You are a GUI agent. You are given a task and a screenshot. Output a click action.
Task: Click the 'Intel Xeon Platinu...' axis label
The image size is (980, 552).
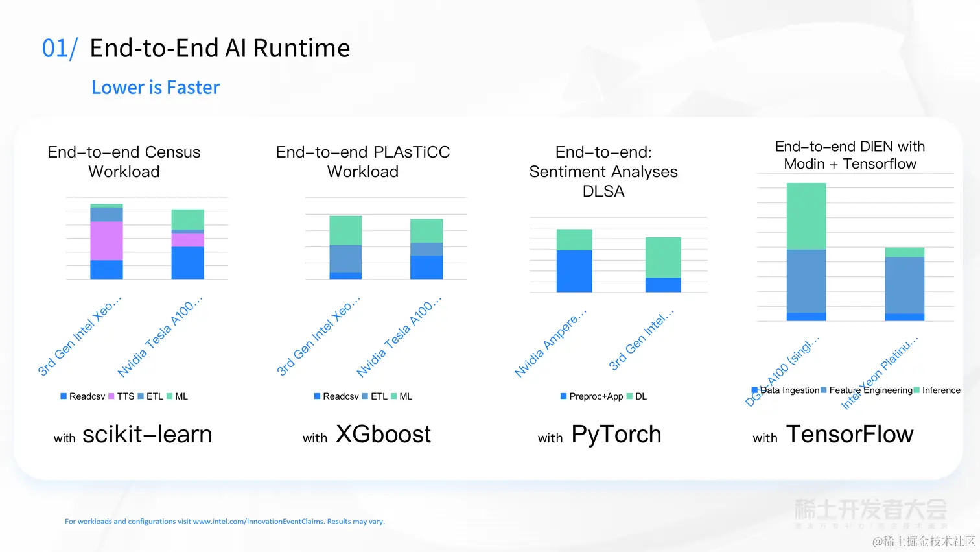[x=880, y=372]
